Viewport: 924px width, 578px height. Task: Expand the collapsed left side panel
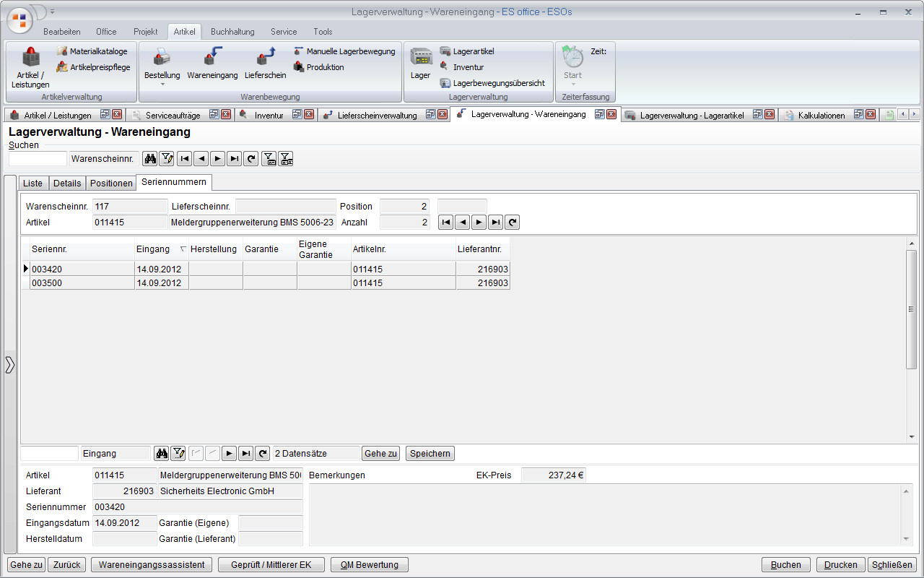[x=9, y=364]
